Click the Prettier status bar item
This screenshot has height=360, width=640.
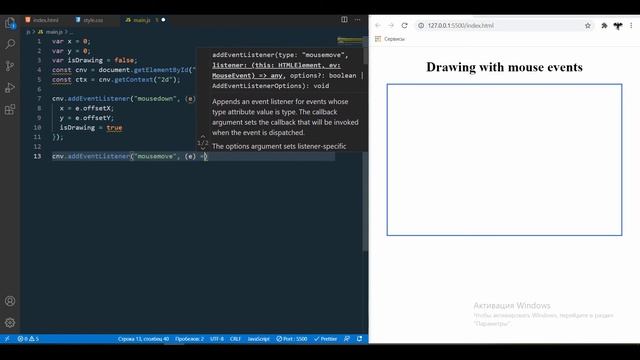click(x=325, y=339)
